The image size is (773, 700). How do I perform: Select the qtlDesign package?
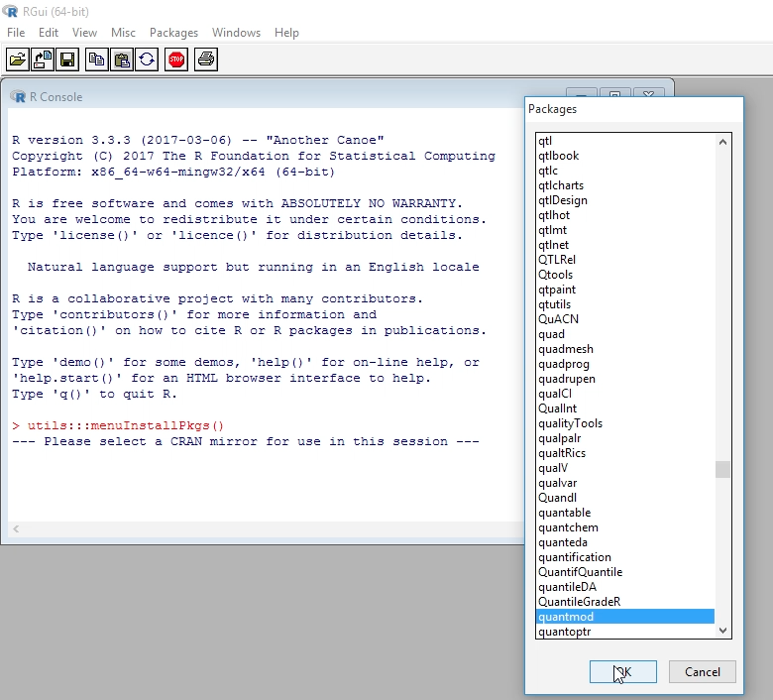(x=624, y=200)
